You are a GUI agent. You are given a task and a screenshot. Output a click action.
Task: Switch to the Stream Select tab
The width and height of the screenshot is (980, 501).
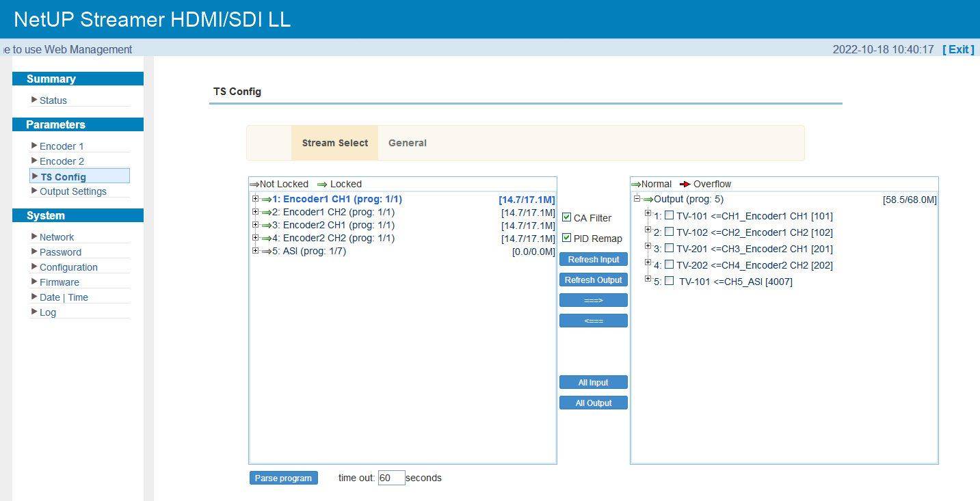click(x=335, y=143)
